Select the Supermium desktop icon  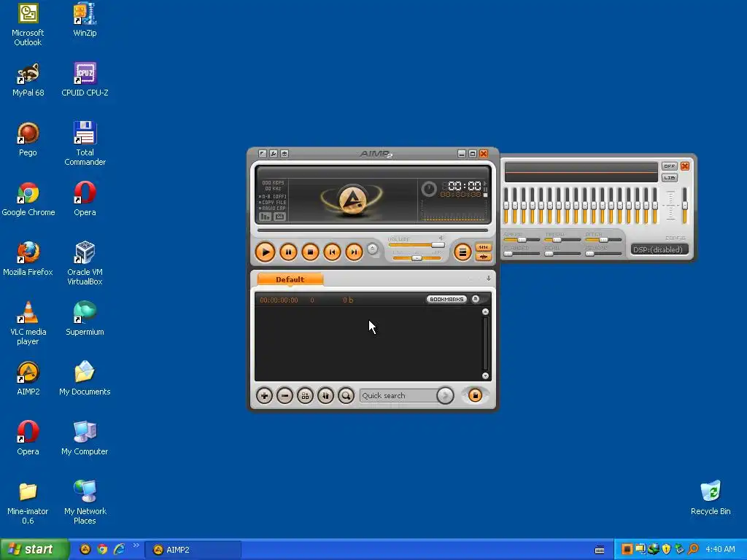tap(85, 318)
